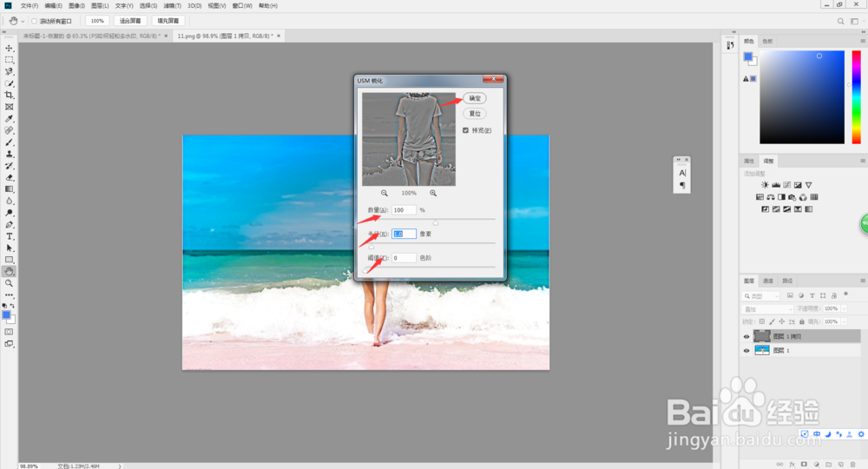Toggle type layer filter

coord(812,295)
